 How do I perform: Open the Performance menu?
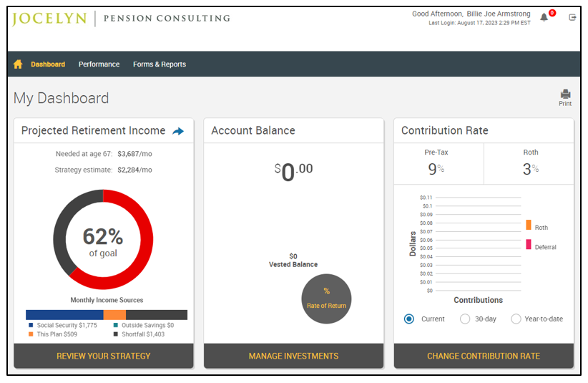[99, 64]
